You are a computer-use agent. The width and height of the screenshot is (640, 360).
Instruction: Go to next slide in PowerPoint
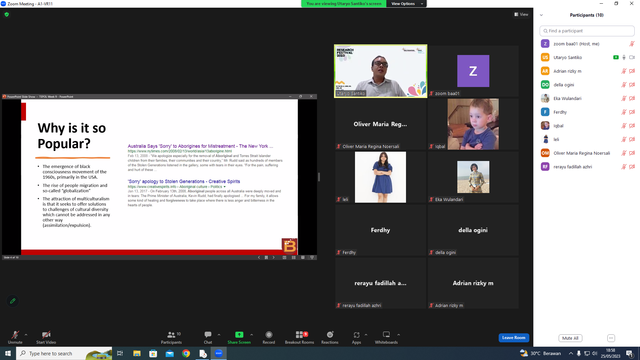273,258
